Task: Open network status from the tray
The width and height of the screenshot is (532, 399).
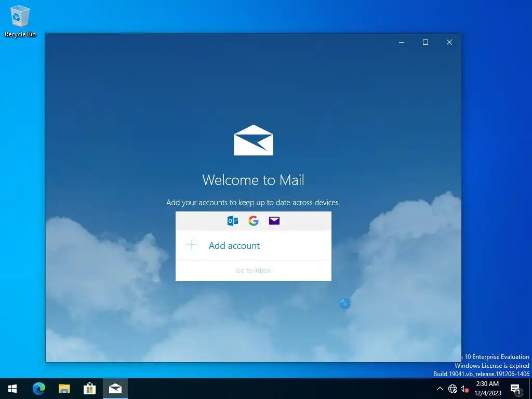Action: (453, 389)
